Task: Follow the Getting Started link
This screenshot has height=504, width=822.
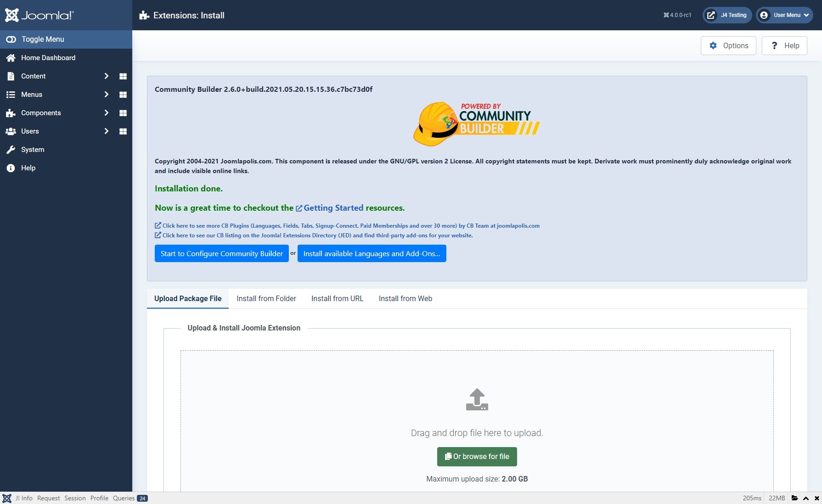Action: [x=330, y=208]
